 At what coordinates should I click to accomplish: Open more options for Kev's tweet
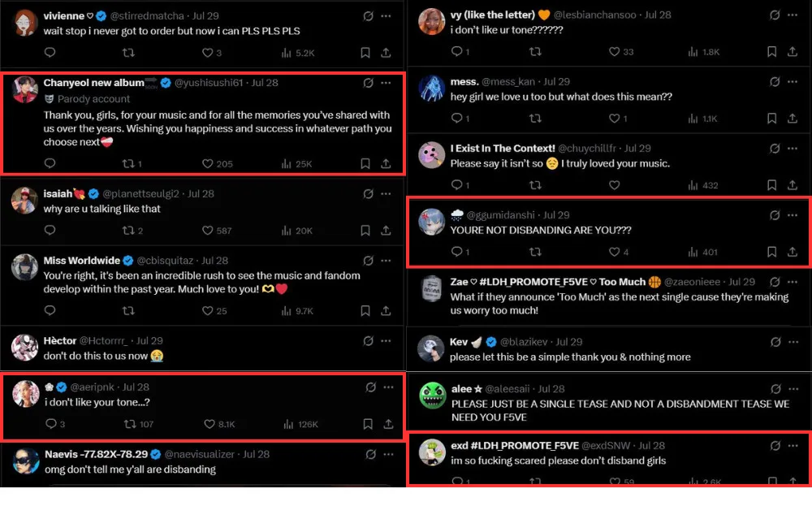click(793, 342)
